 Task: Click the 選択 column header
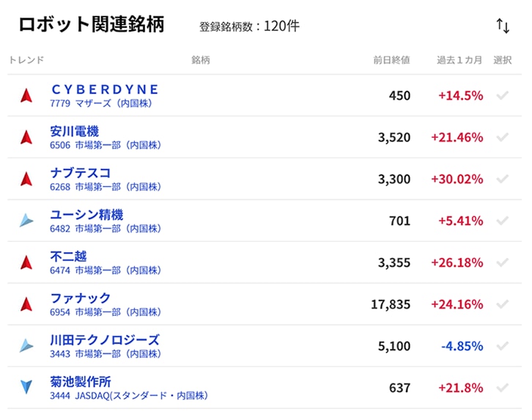(503, 60)
